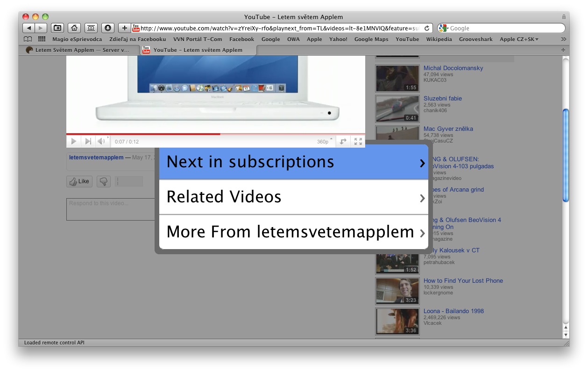
Task: Open the Grooveshark bookmark
Action: pos(475,39)
